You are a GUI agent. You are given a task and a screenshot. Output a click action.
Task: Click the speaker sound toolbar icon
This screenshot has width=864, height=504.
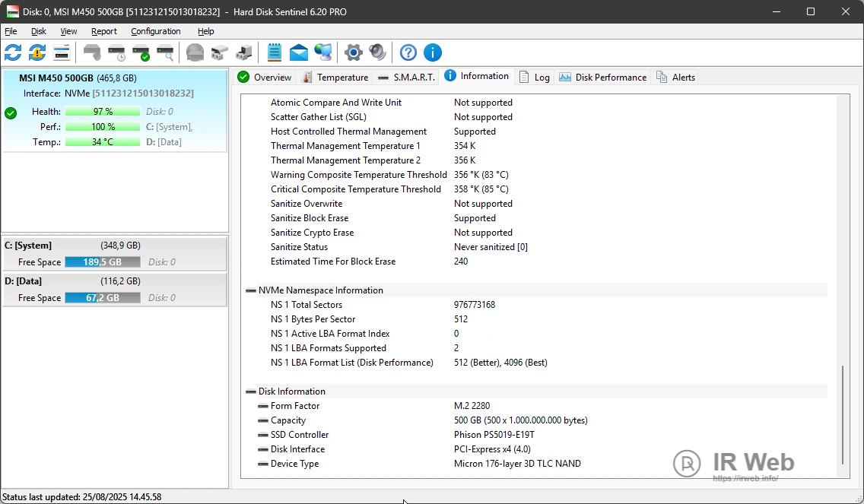(377, 52)
